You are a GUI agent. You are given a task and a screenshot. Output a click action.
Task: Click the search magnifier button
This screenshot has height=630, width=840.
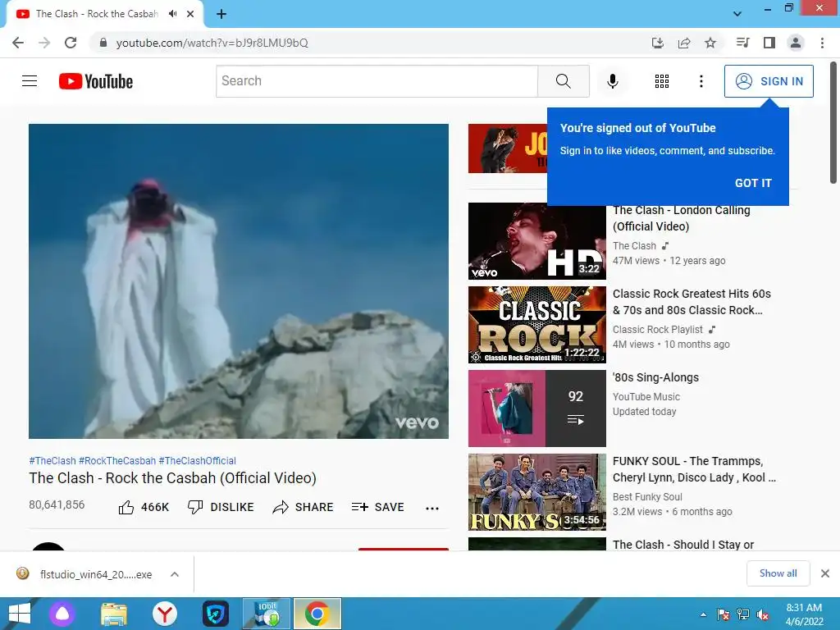[563, 81]
